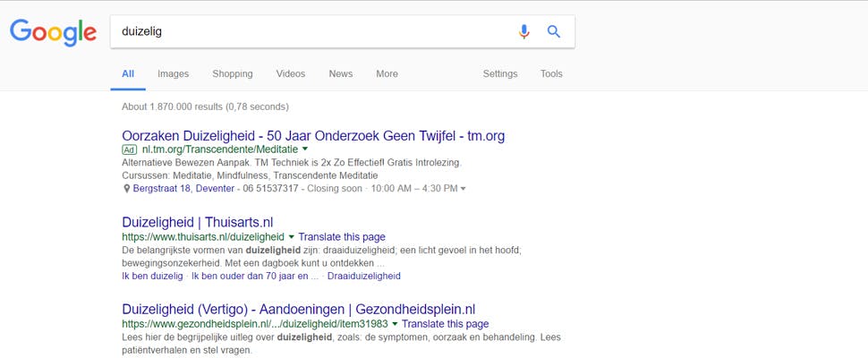Screen dimensions: 868x358
Task: Expand opening hours arrow after 4:30 PM
Action: (x=464, y=189)
